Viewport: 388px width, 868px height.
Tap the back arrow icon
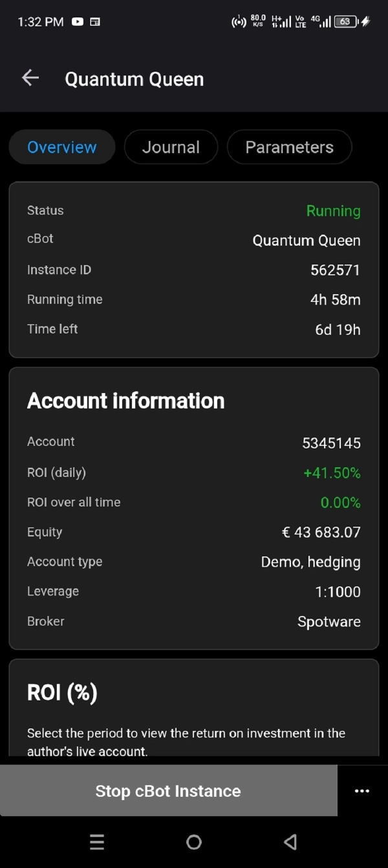click(30, 78)
